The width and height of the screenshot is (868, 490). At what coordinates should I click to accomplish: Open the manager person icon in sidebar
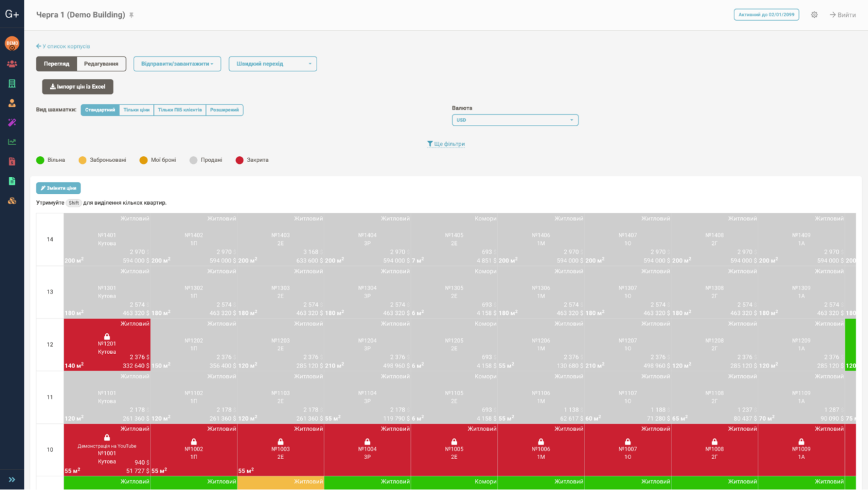pos(12,103)
